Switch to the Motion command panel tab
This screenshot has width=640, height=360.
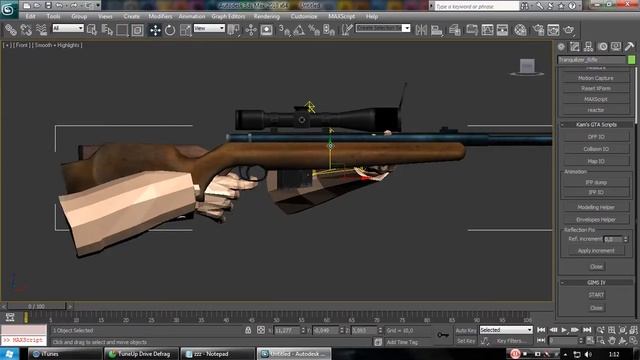tap(602, 47)
